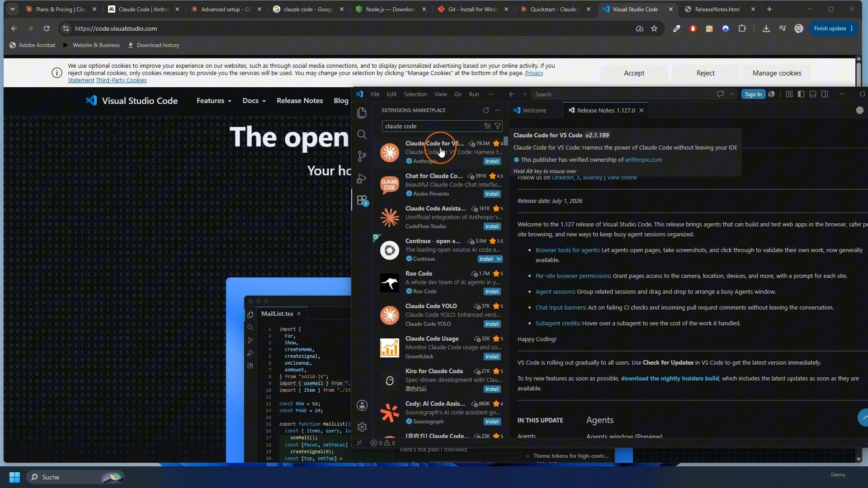Open the color picker eyedropper extension
868x488 pixels.
(677, 28)
